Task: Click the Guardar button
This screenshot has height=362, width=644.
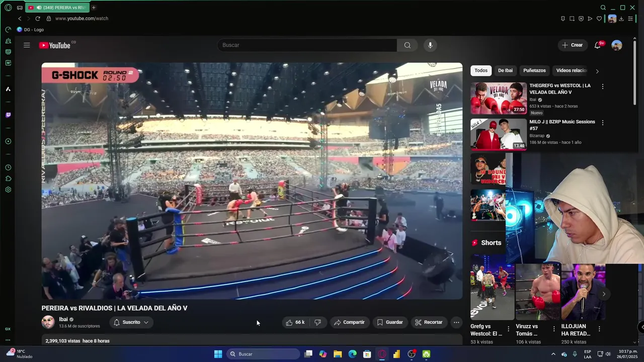Action: pyautogui.click(x=390, y=322)
